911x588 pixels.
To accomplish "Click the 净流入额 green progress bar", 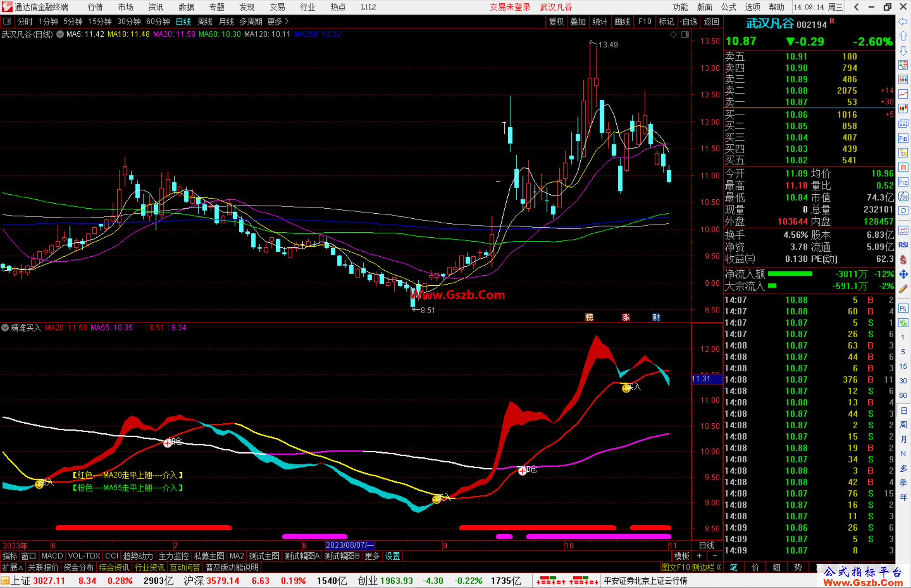I will [790, 274].
